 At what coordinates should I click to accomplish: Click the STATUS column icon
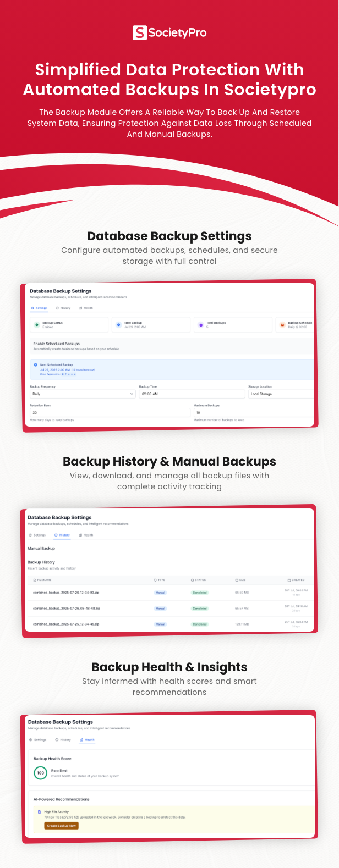[192, 580]
